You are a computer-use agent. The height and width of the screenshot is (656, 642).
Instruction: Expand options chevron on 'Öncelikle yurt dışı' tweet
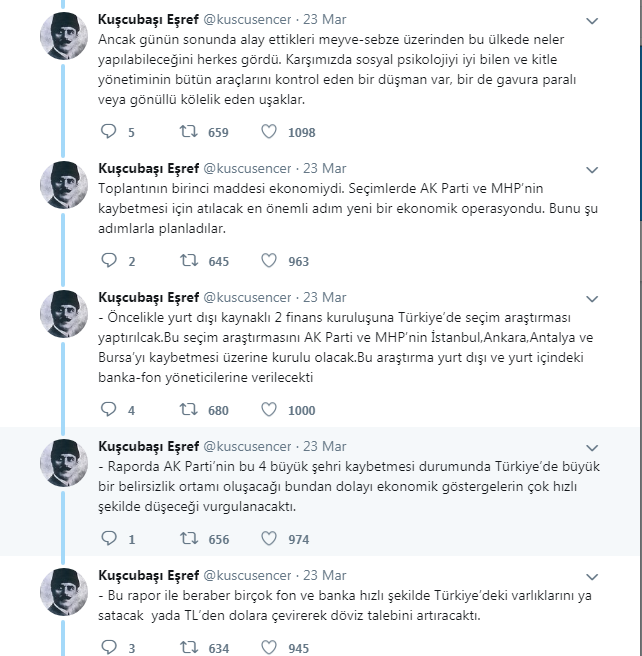[x=592, y=299]
